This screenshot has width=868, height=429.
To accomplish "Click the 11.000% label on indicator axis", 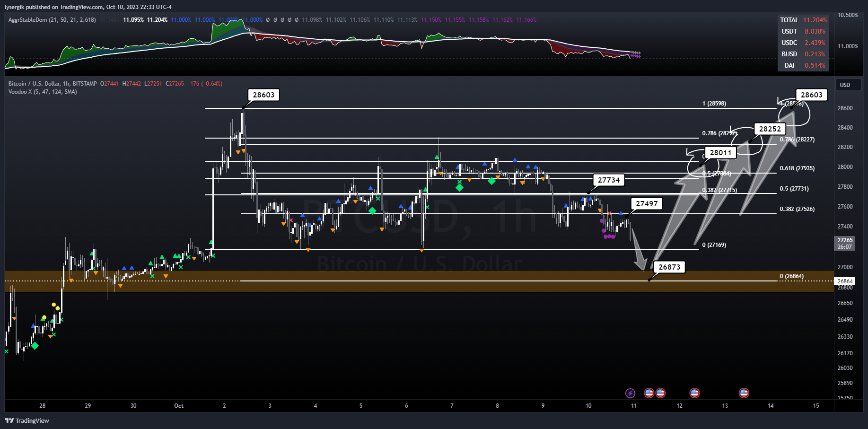I will pyautogui.click(x=848, y=46).
